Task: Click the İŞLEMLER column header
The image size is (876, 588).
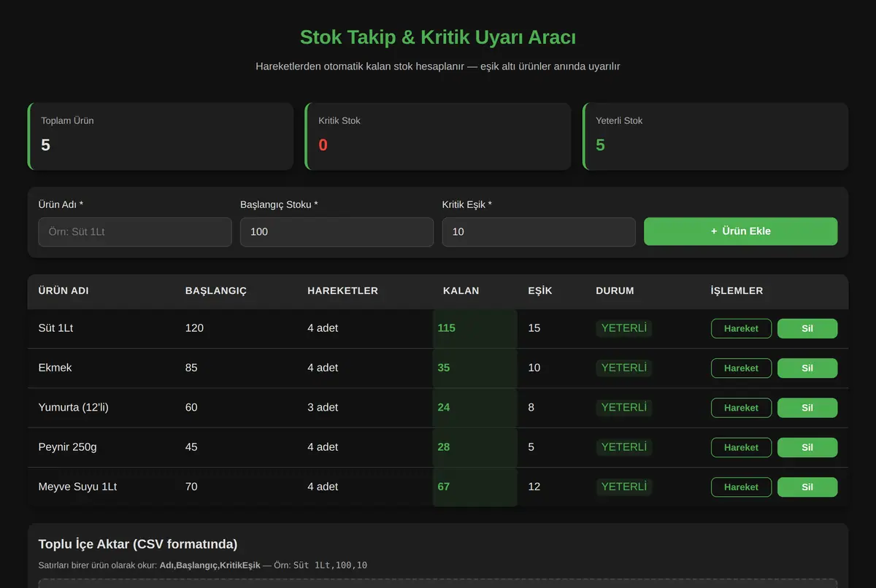Action: click(x=737, y=290)
